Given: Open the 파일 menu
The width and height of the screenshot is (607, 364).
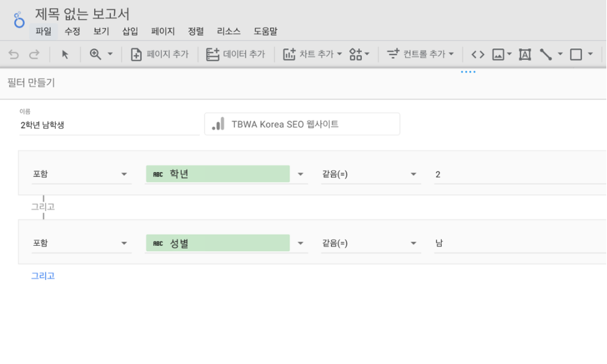Looking at the screenshot, I should coord(44,31).
